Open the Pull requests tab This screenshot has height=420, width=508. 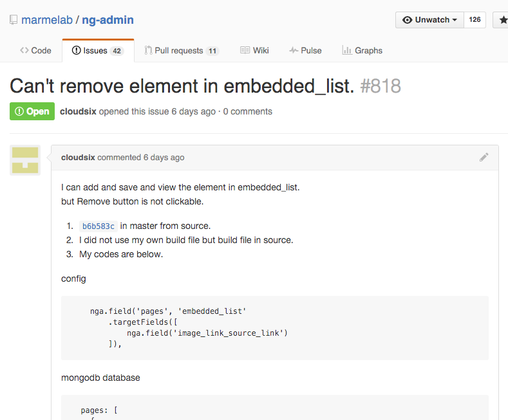(182, 50)
